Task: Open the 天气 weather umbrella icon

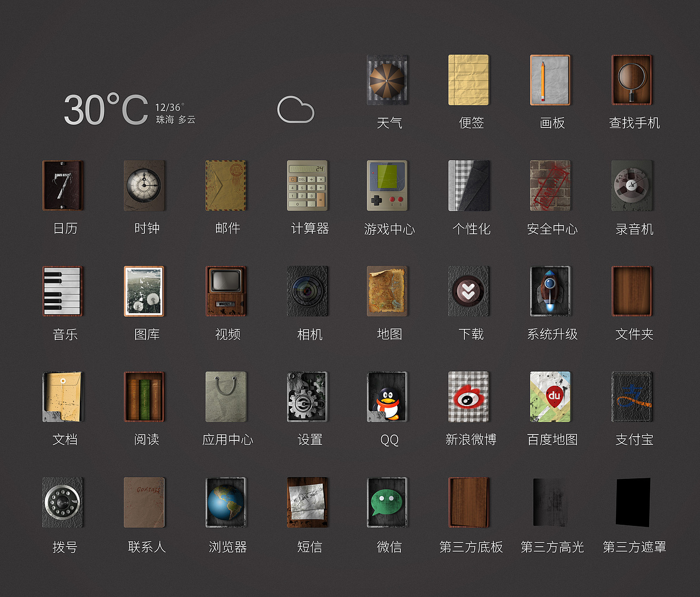Action: (x=387, y=80)
